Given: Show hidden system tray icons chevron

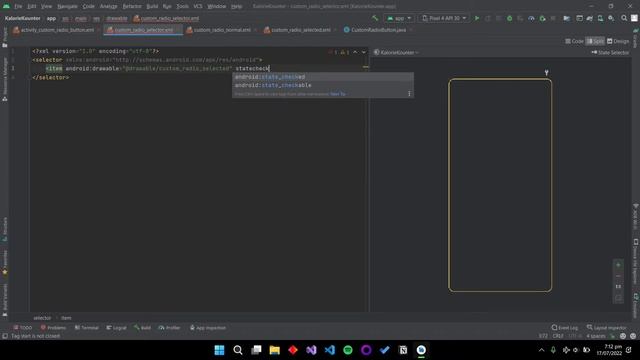Looking at the screenshot, I should pos(541,350).
